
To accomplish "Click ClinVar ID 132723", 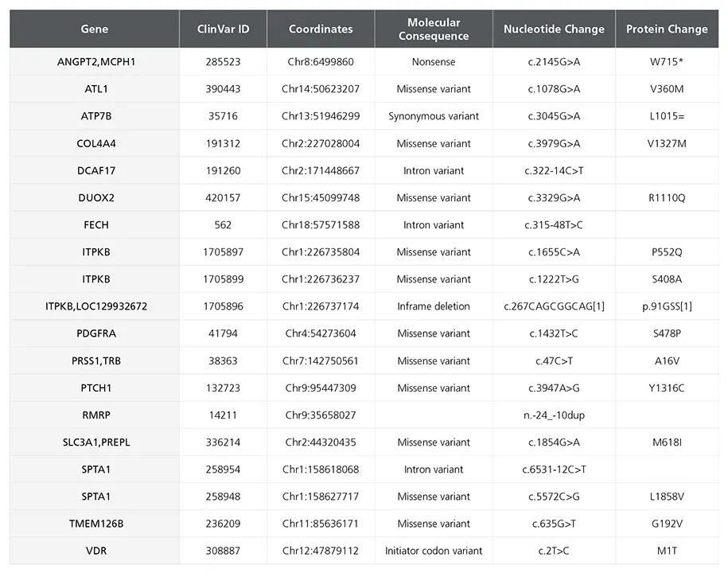I will pos(223,388).
